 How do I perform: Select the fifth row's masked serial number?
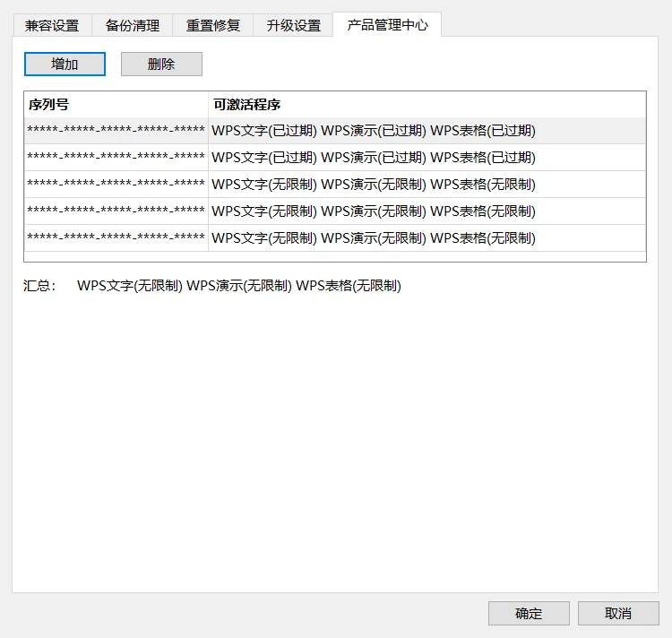[x=116, y=237]
